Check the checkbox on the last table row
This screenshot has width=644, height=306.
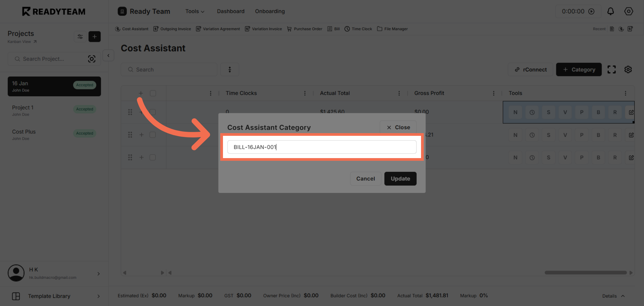pos(153,158)
